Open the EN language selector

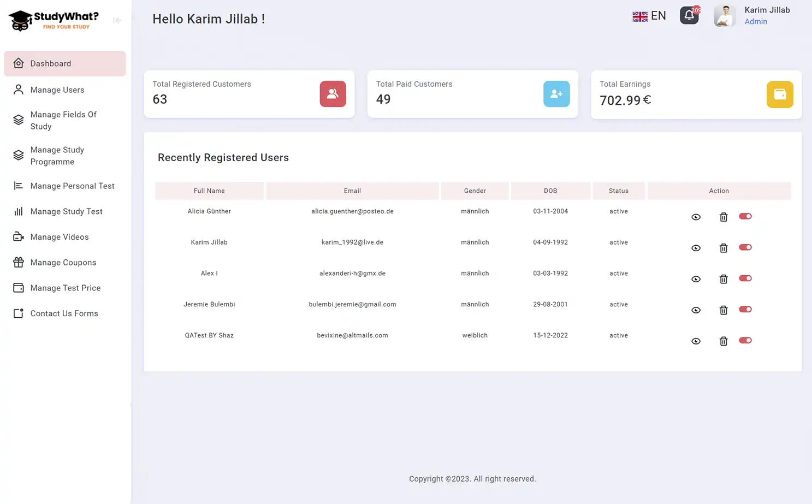(x=649, y=15)
